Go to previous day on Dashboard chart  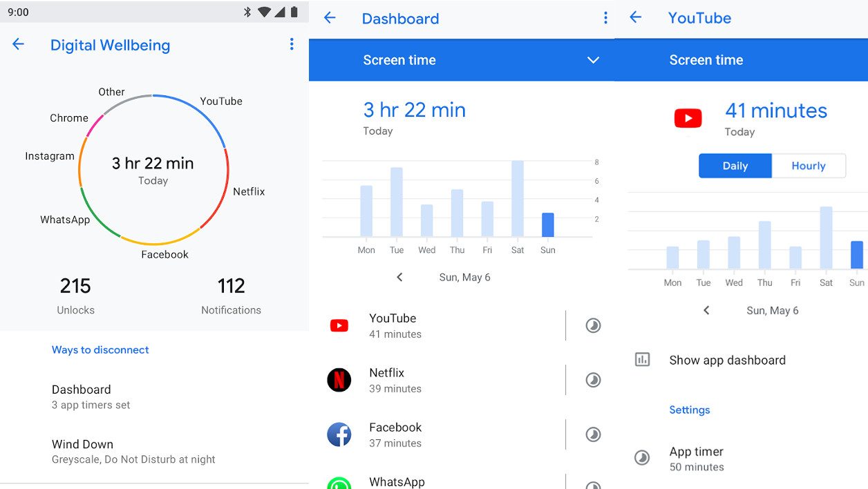[x=399, y=277]
